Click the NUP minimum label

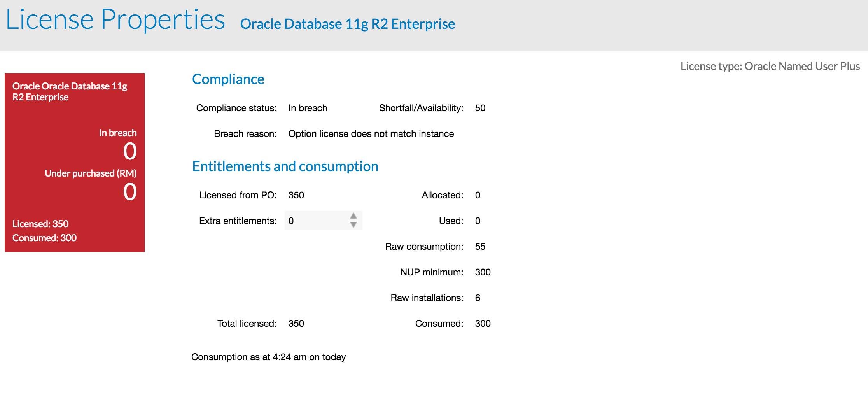(432, 272)
